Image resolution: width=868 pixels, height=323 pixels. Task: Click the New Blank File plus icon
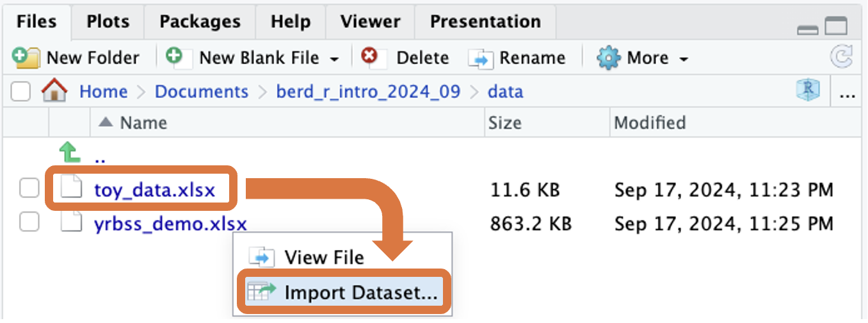(x=175, y=56)
